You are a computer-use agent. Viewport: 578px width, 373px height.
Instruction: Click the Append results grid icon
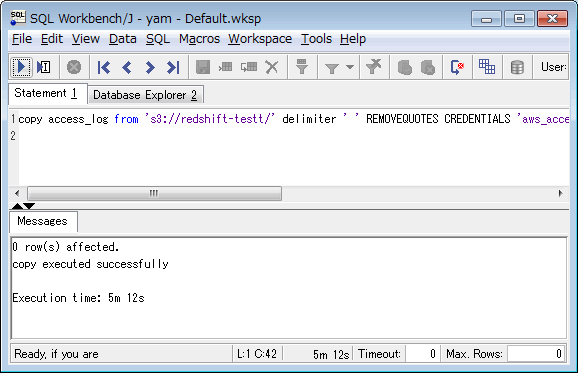(x=487, y=67)
